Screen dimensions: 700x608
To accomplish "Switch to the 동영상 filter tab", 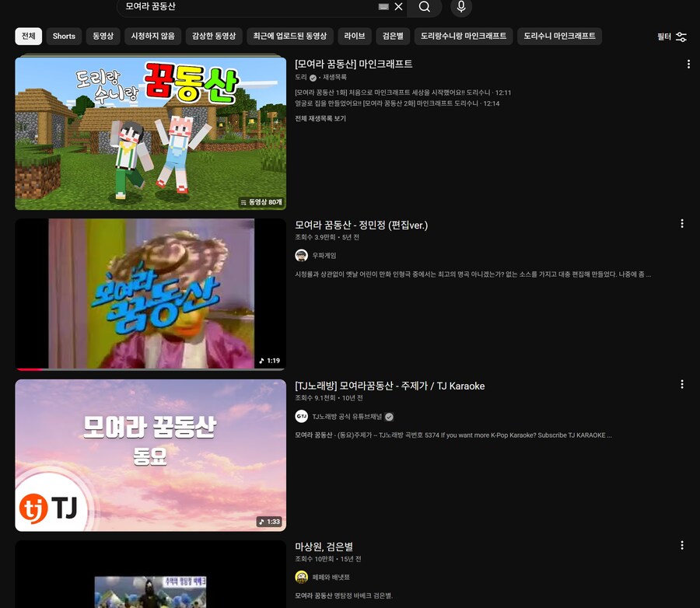I will coord(102,37).
